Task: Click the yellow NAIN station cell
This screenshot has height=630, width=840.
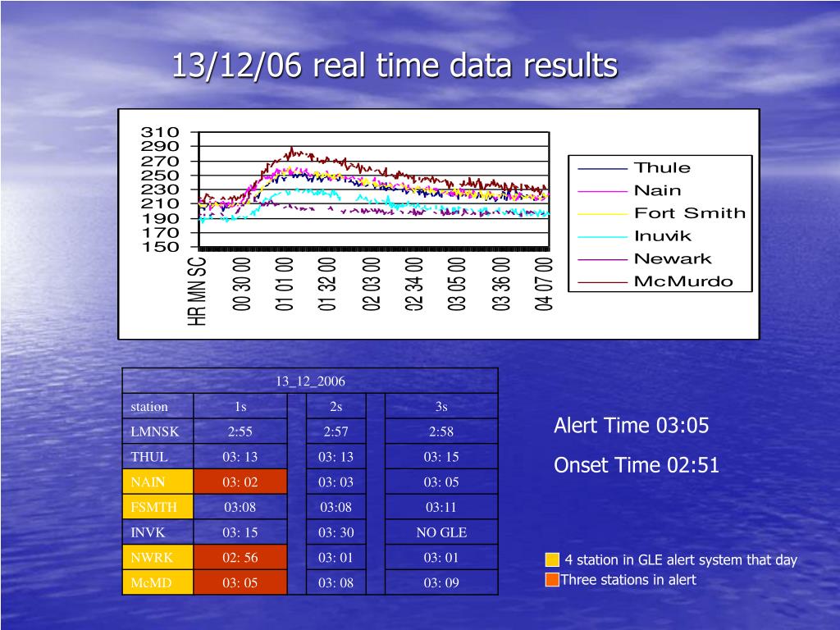Action: click(x=158, y=482)
